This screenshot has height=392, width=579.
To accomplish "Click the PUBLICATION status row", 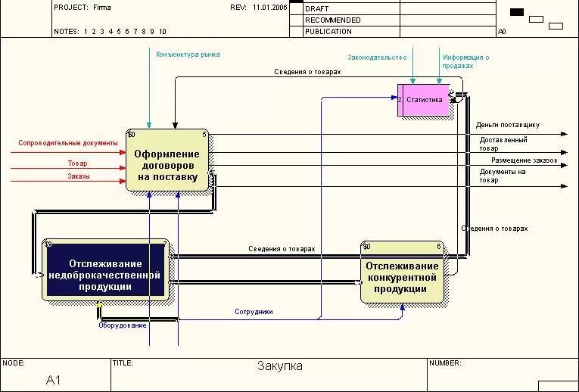I will pos(393,31).
